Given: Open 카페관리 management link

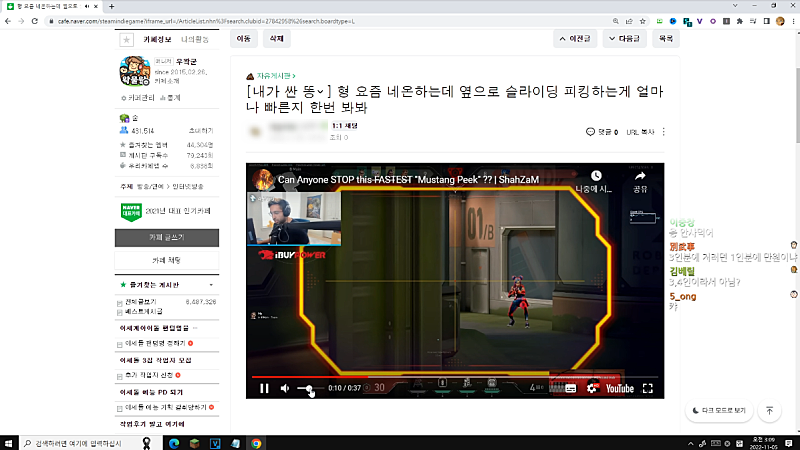Looking at the screenshot, I should point(138,97).
